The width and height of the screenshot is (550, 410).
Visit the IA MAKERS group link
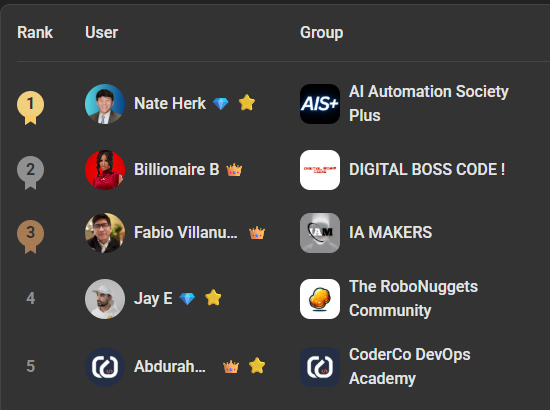pos(390,233)
